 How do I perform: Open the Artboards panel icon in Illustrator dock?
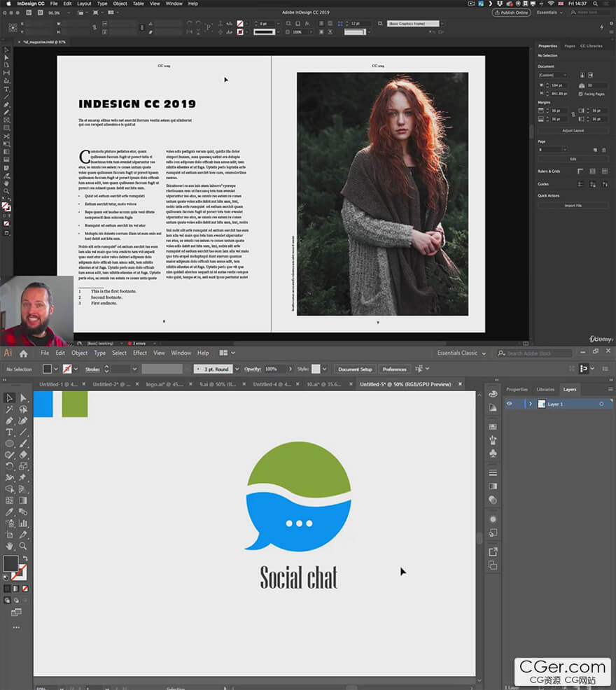[x=493, y=565]
